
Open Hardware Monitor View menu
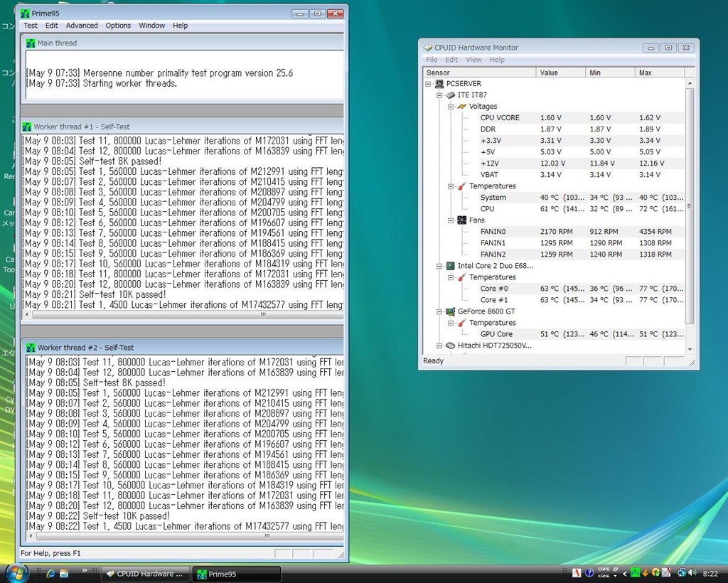pos(473,60)
